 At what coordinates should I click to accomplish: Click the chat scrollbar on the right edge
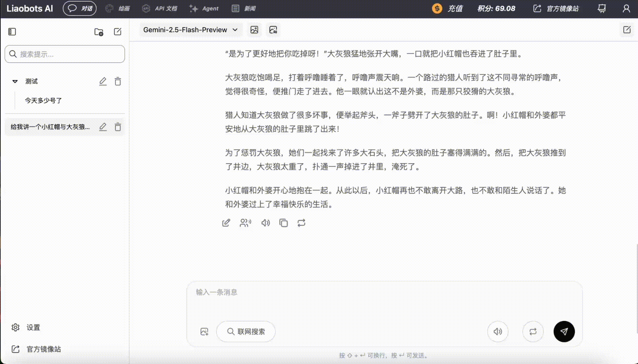(x=637, y=288)
